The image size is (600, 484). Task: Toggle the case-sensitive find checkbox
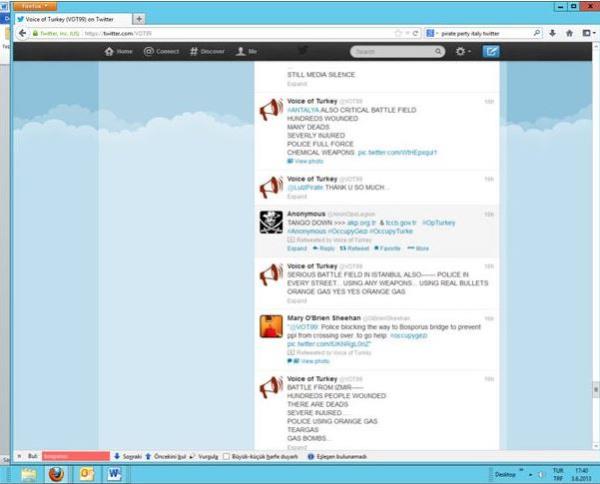click(227, 456)
